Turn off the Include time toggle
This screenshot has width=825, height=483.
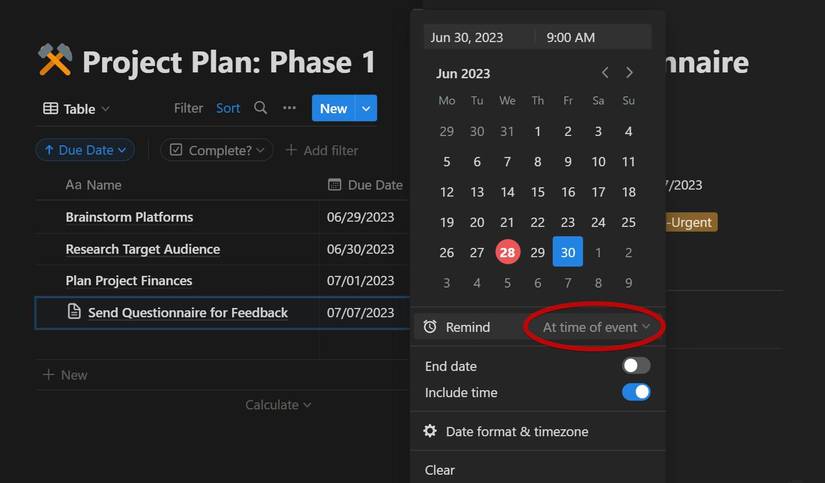636,392
